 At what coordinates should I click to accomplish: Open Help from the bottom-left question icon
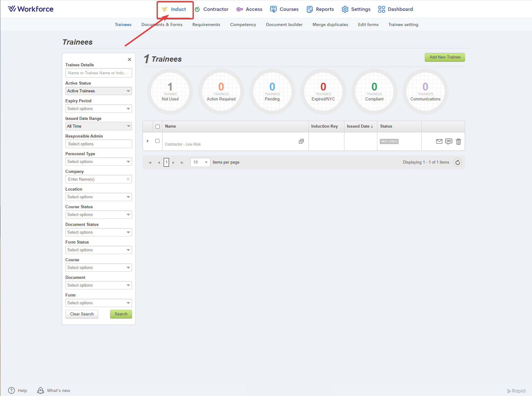point(11,390)
